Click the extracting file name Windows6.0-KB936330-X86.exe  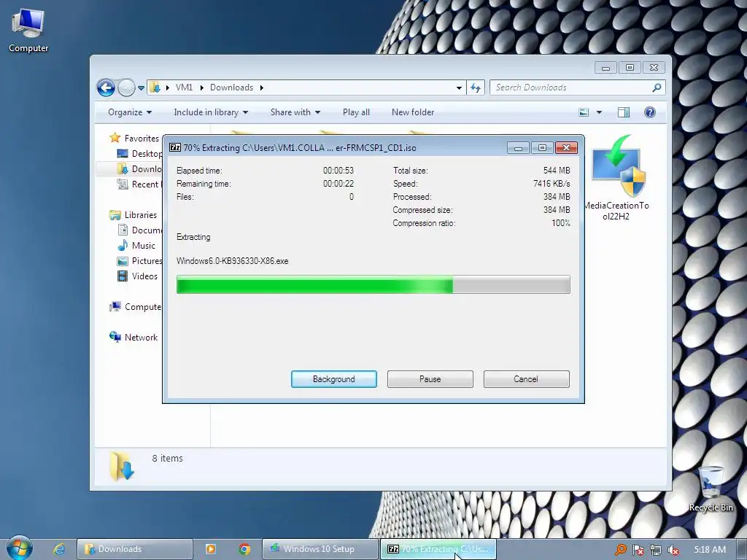coord(232,261)
